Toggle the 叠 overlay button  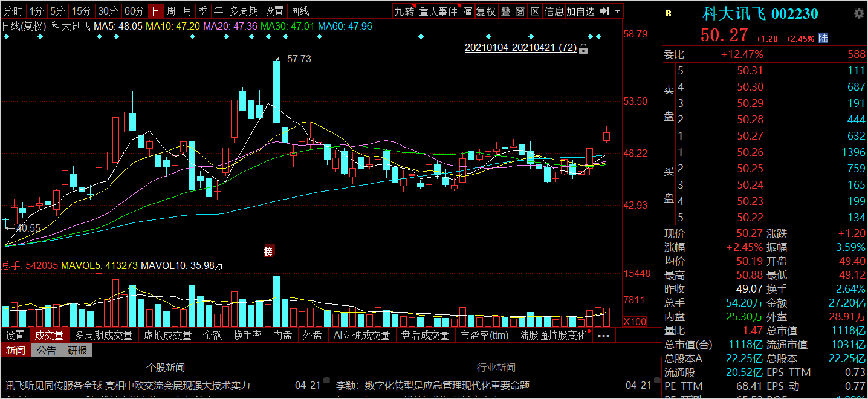505,11
